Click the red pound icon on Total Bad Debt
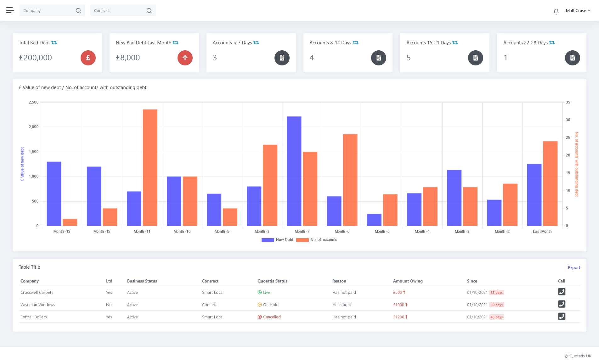The height and width of the screenshot is (364, 599). [x=88, y=58]
